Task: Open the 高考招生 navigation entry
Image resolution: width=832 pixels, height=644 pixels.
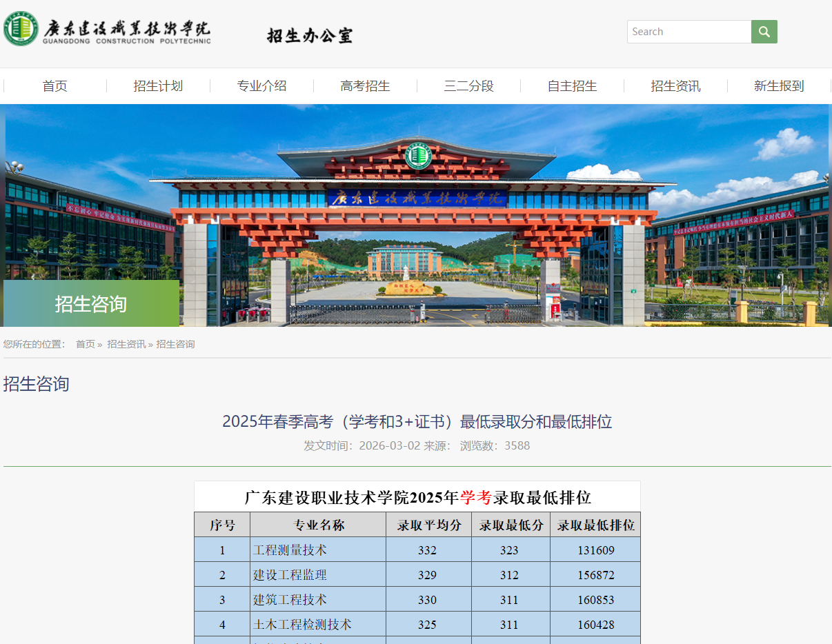Action: click(365, 86)
